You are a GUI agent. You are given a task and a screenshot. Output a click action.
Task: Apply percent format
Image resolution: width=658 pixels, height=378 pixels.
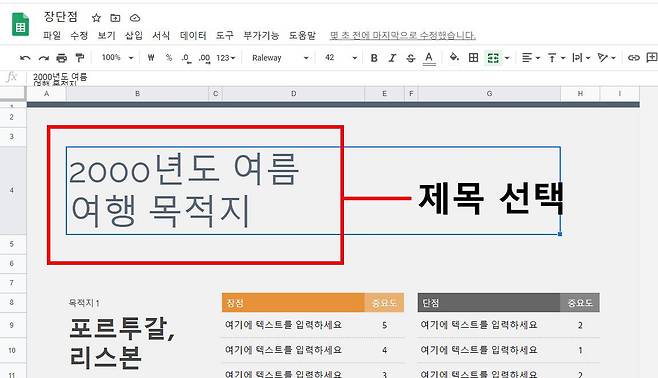(x=169, y=57)
